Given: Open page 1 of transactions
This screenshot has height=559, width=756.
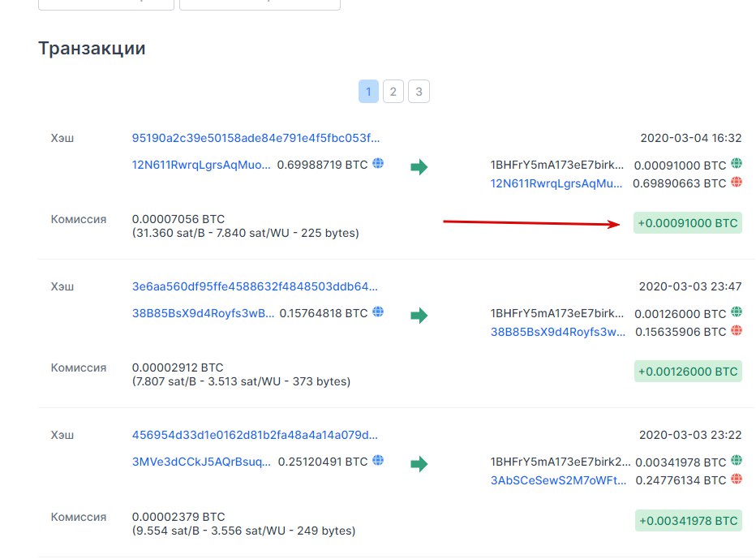Looking at the screenshot, I should 368,92.
